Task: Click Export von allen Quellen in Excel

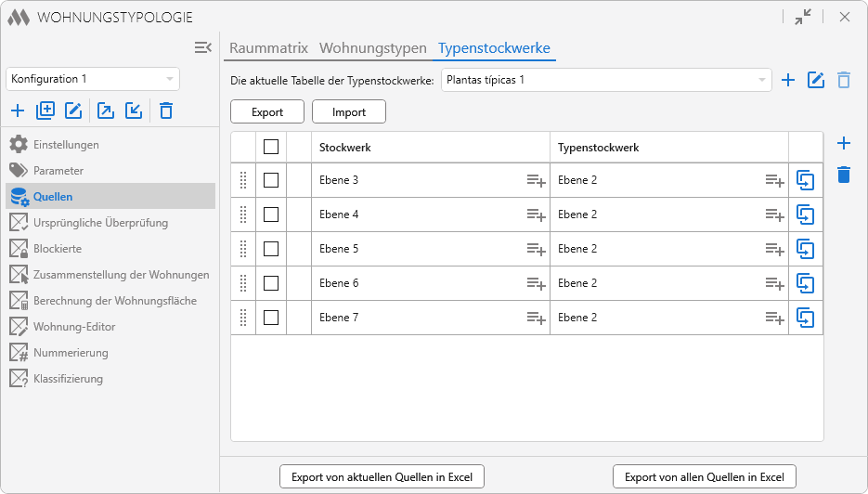Action: point(704,477)
